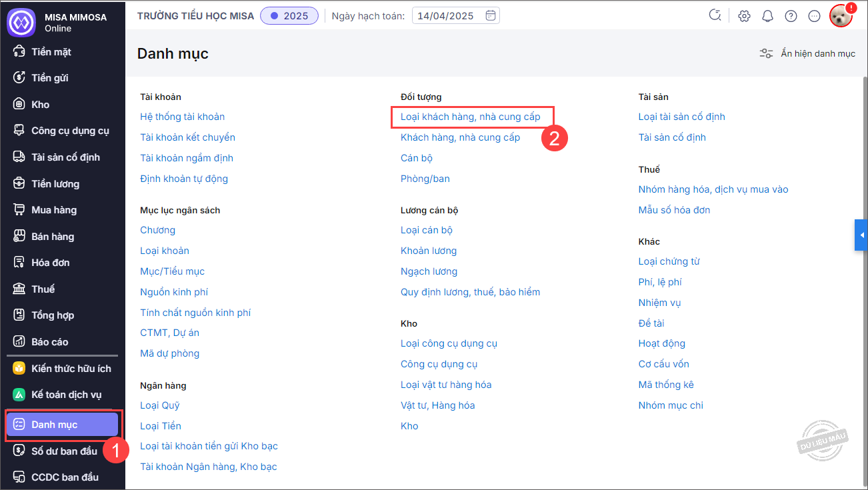Open Tài khoản ngầm định link

click(x=187, y=158)
